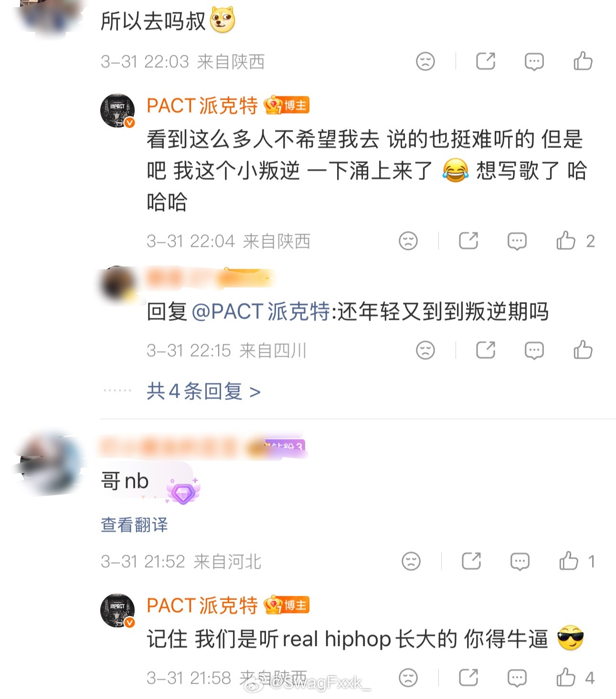The height and width of the screenshot is (699, 616).
Task: Tap PACT avatar beside the 22:04 reply
Action: [117, 110]
